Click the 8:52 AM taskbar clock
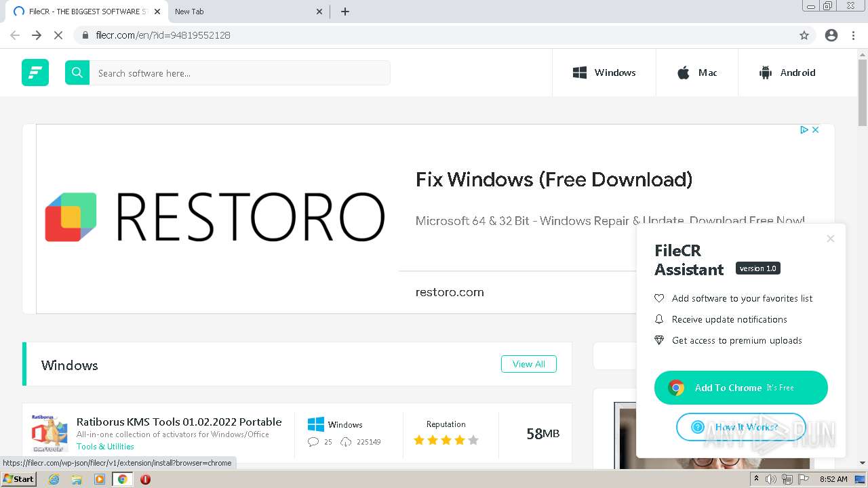The height and width of the screenshot is (488, 868). coord(833,479)
